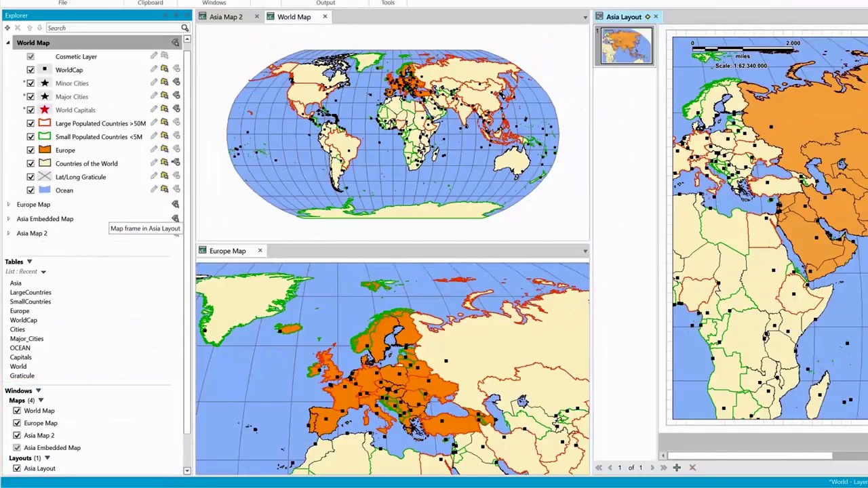Click the first-page double arrow in layout pager
Screen dimensions: 868x488
599,467
